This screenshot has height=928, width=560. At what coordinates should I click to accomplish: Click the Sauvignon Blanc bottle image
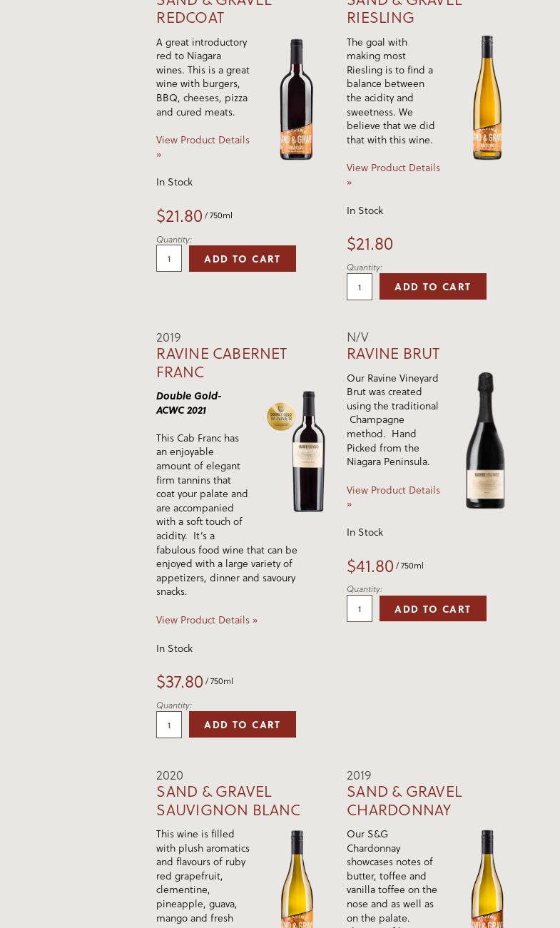pos(297,879)
